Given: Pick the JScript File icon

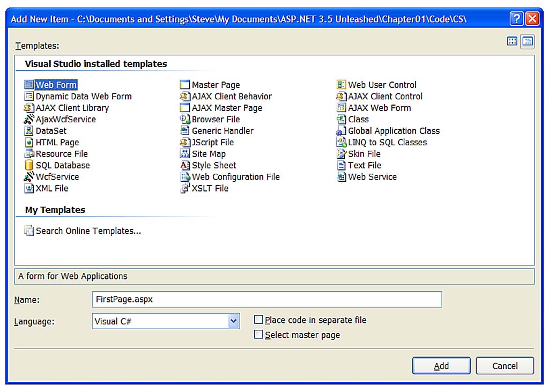Looking at the screenshot, I should pos(185,142).
